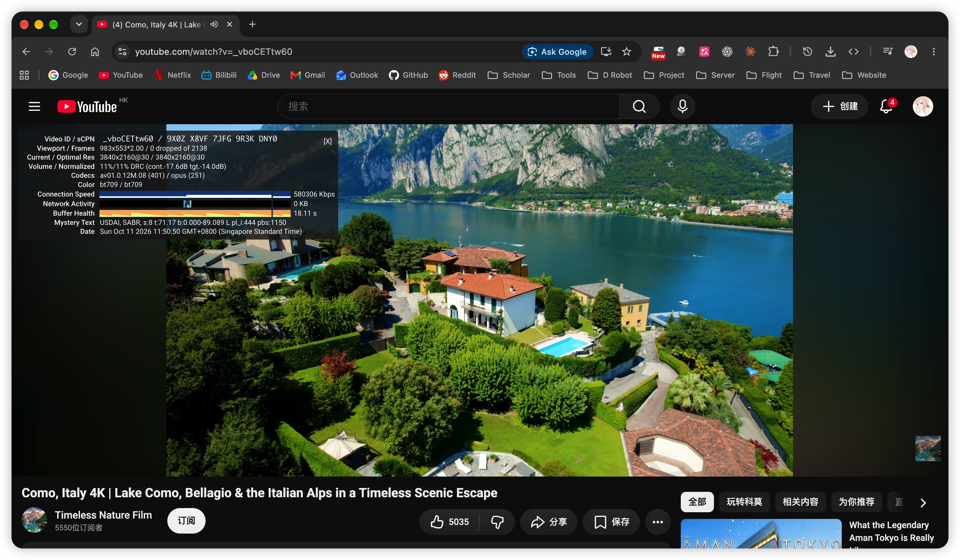Bookmark this page with star icon
This screenshot has height=560, width=960.
pos(626,51)
